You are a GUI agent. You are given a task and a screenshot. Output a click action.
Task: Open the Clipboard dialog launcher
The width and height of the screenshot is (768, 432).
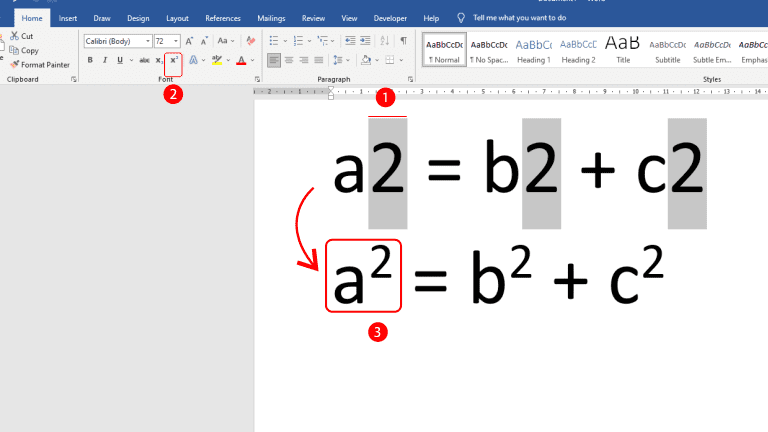click(x=73, y=79)
